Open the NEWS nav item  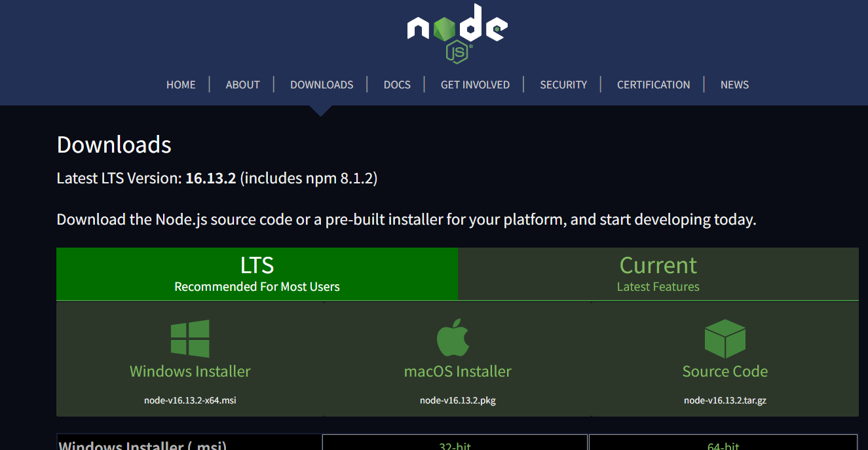coord(734,84)
